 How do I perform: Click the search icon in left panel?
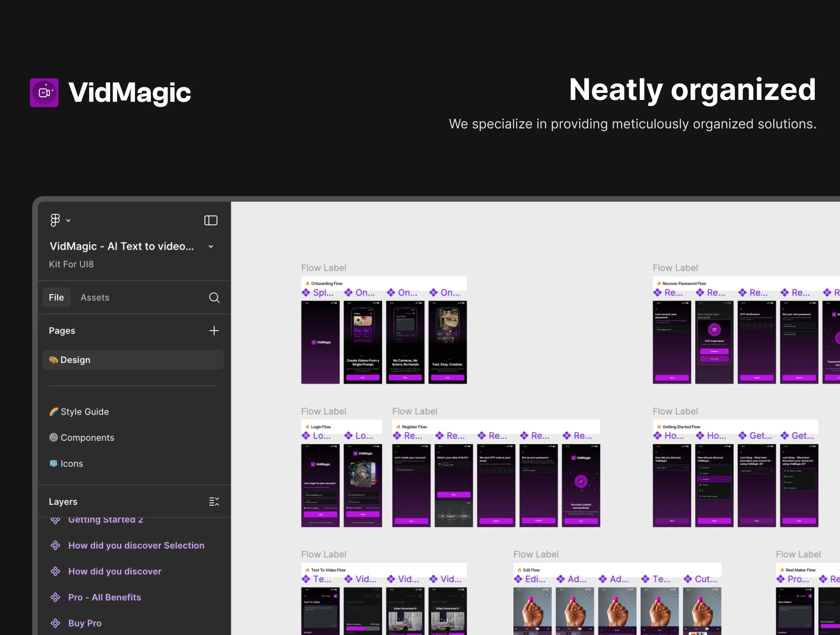point(214,297)
